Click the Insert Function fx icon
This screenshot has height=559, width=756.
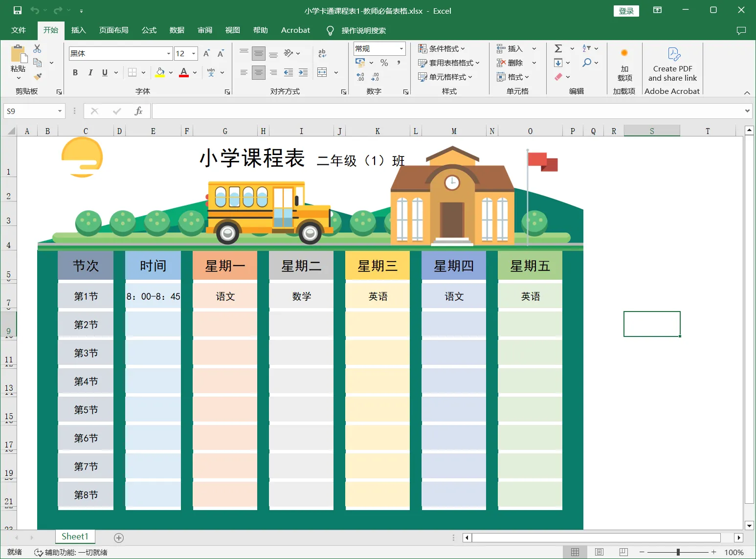pyautogui.click(x=138, y=111)
